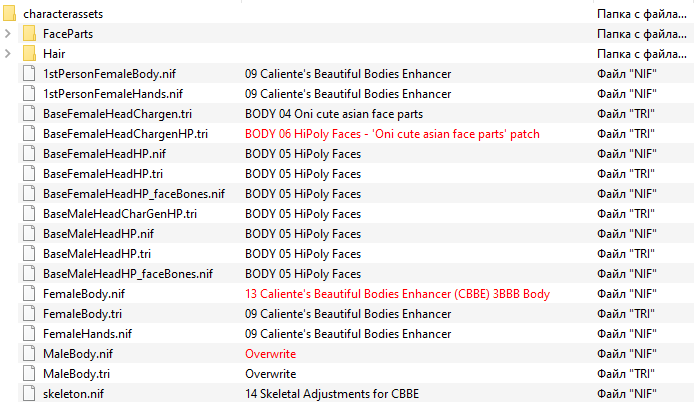Select FemaleBody.tri file name

pos(82,313)
